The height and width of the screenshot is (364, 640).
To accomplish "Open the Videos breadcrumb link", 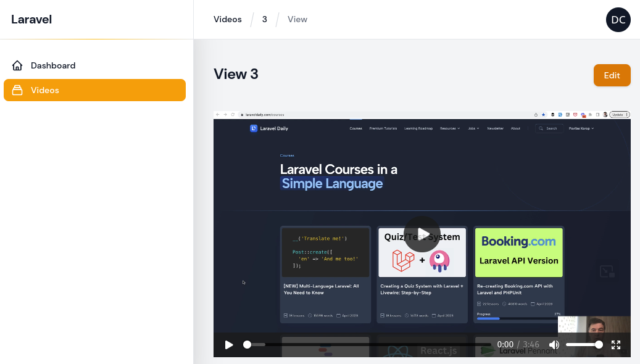I will pos(227,19).
